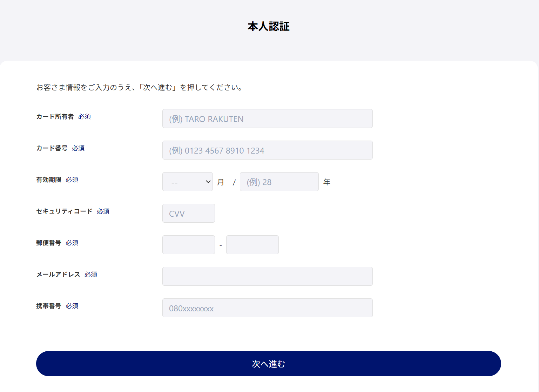The image size is (539, 392).
Task: Click the 月 label beside the month dropdown
Action: pos(220,182)
